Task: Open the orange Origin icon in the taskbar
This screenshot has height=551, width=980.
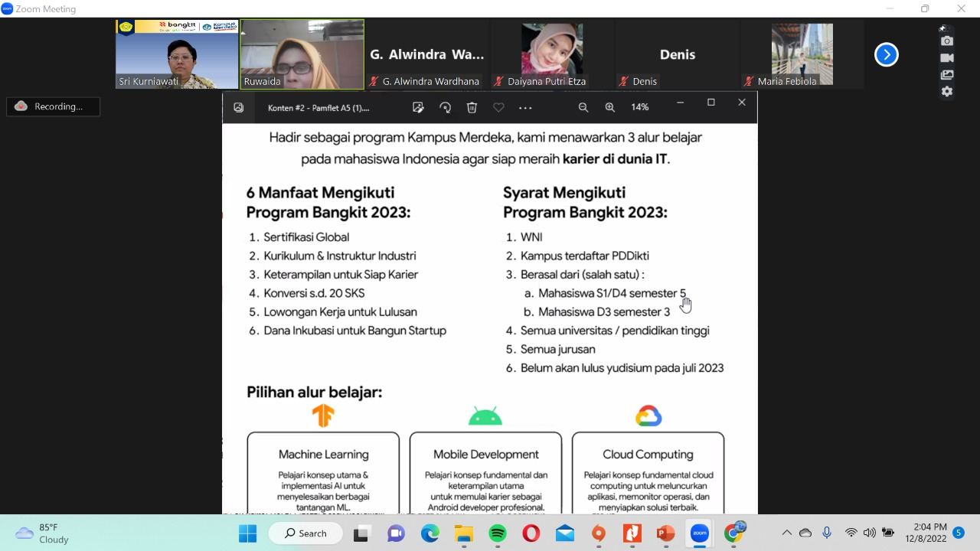Action: 599,533
